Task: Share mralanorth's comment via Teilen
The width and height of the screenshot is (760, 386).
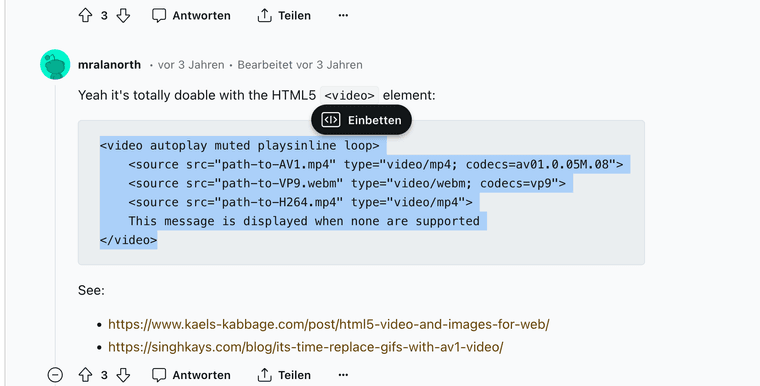Action: click(284, 375)
